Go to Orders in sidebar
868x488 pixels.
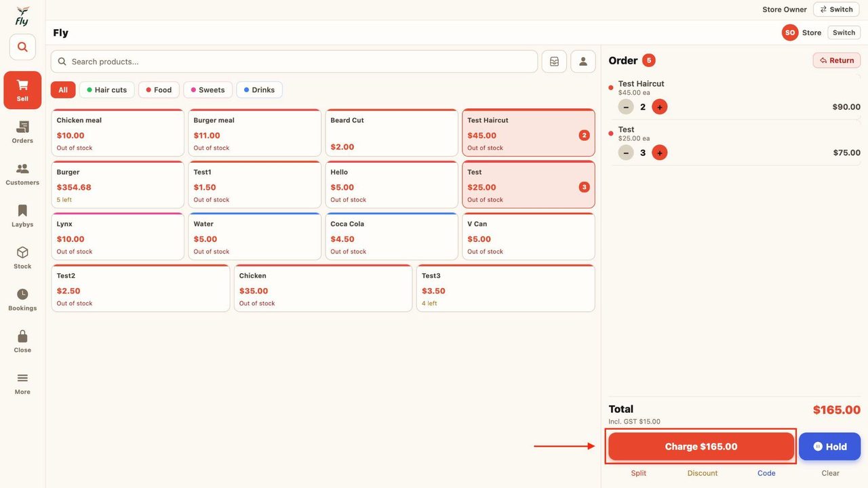(22, 132)
